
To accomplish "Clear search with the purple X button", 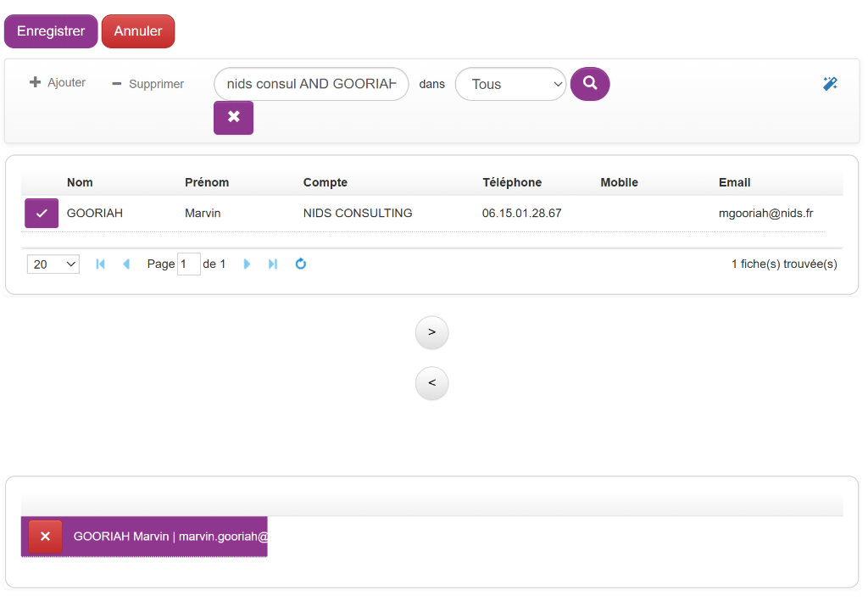I will pos(233,118).
